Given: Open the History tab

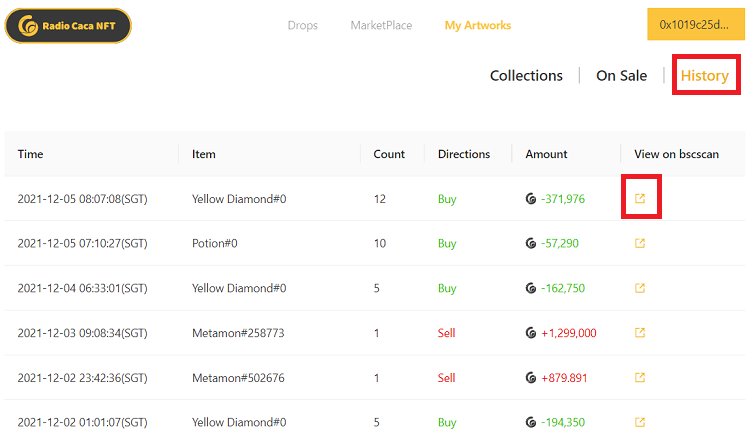Looking at the screenshot, I should (704, 76).
